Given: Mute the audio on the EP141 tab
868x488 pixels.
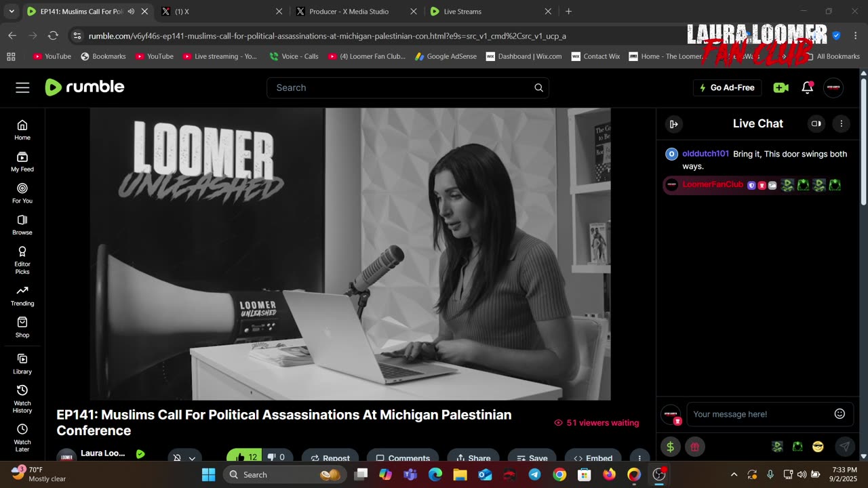Looking at the screenshot, I should 130,12.
